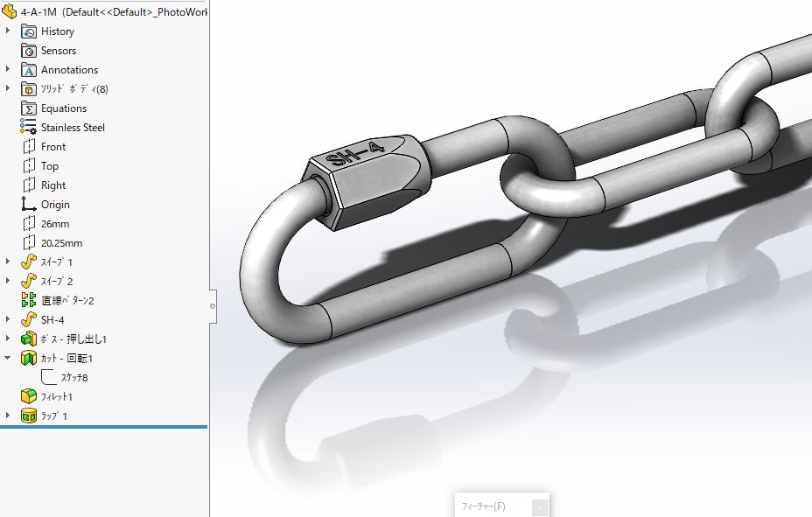
Task: Select the Equations label
Action: tap(64, 108)
